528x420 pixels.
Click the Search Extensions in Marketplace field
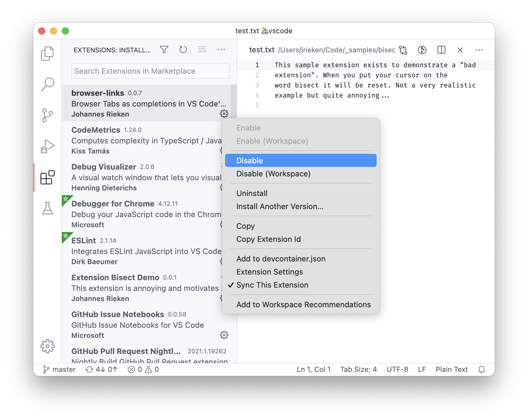click(150, 71)
